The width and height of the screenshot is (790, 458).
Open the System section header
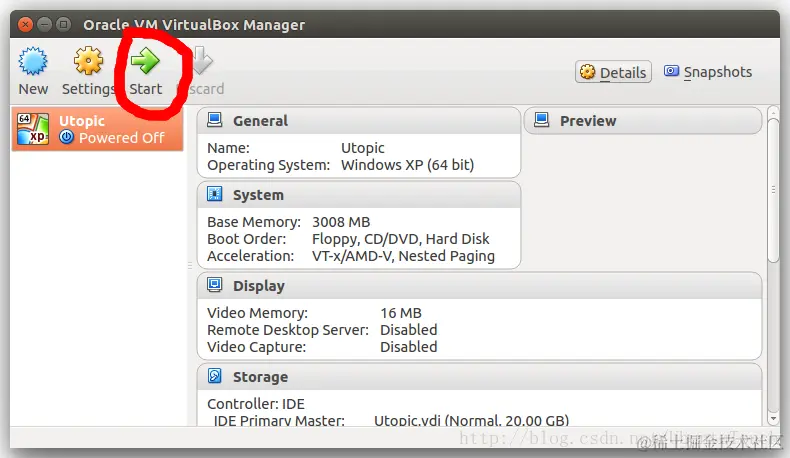(359, 195)
